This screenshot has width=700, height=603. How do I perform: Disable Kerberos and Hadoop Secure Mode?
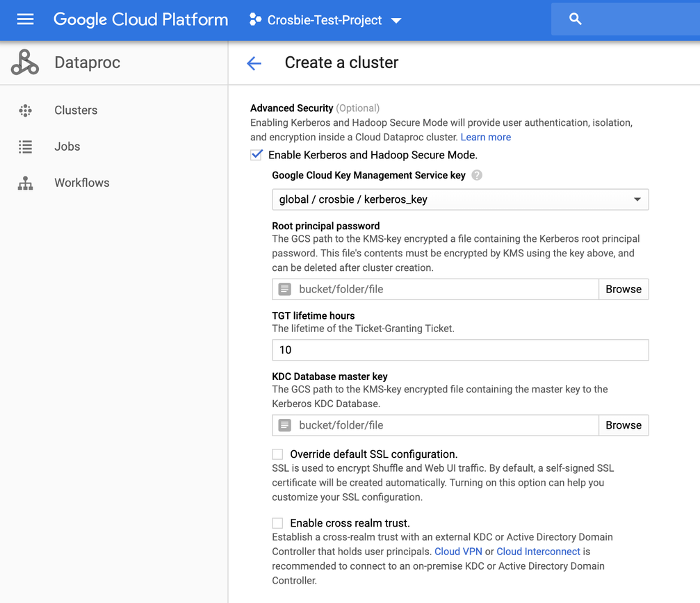pos(257,154)
